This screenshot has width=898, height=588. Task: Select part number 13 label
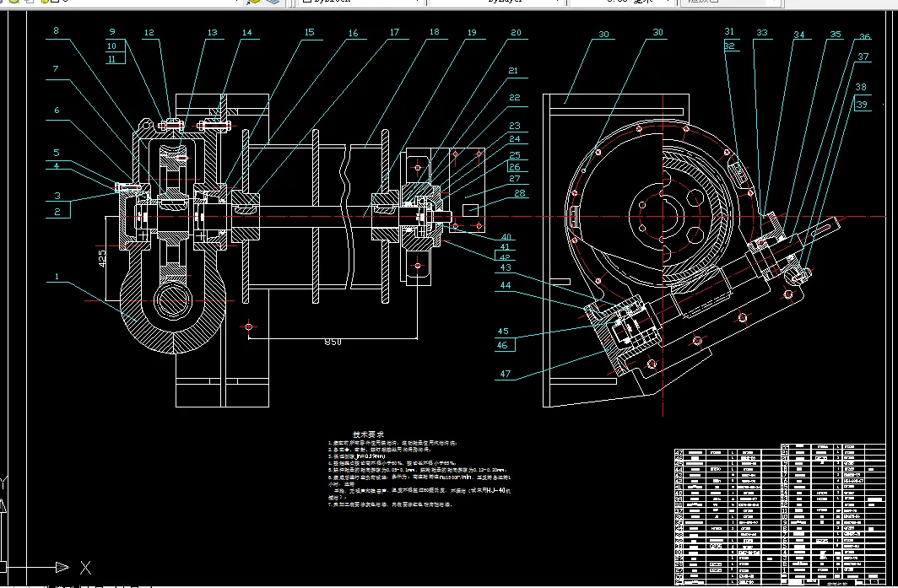click(213, 33)
